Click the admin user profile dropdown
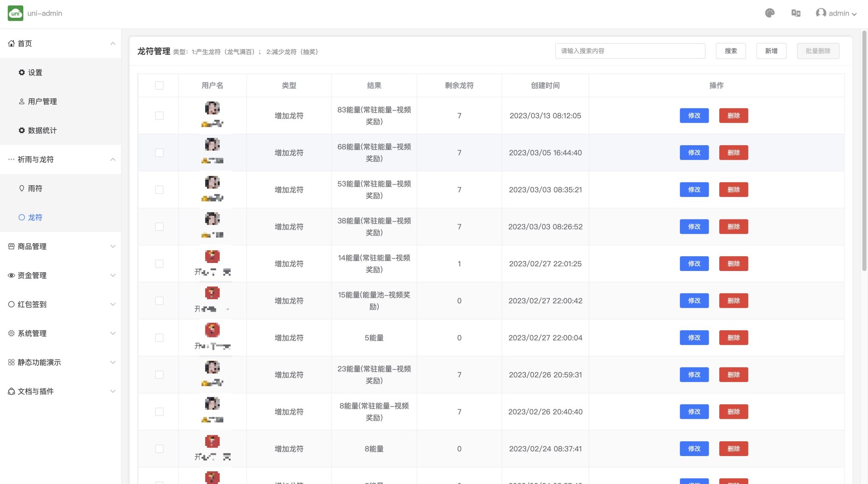Image resolution: width=868 pixels, height=484 pixels. point(839,13)
